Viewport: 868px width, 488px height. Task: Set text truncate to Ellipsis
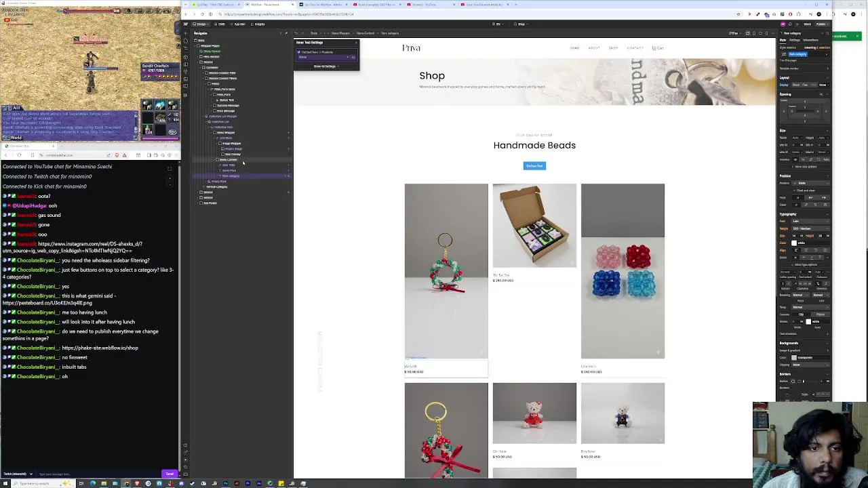(x=821, y=314)
